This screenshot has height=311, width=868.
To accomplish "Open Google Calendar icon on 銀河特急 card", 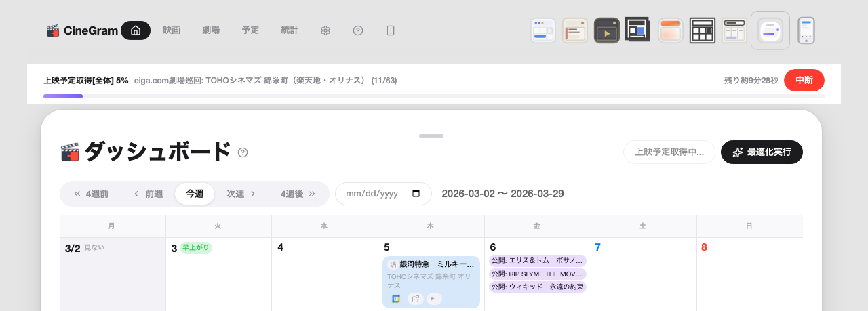I will pos(396,299).
